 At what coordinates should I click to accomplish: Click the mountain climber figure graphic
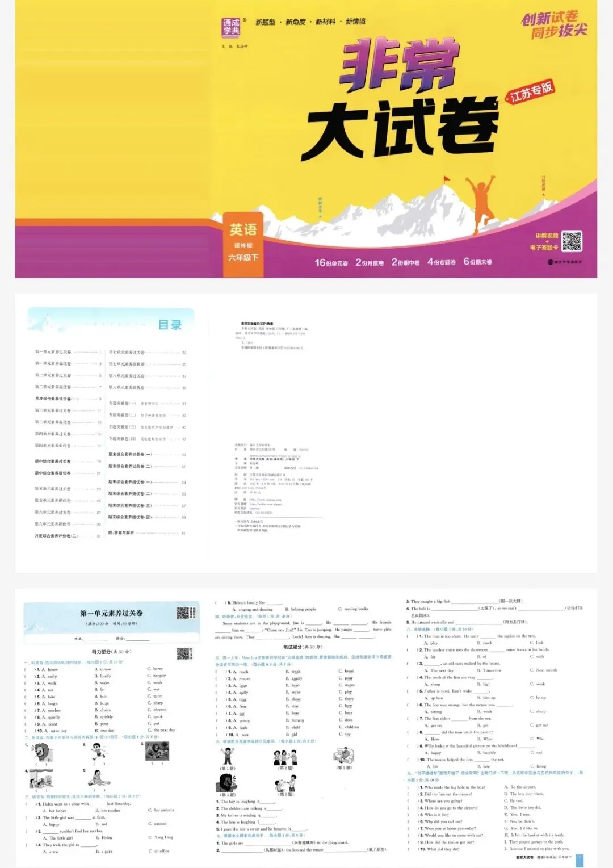[482, 200]
